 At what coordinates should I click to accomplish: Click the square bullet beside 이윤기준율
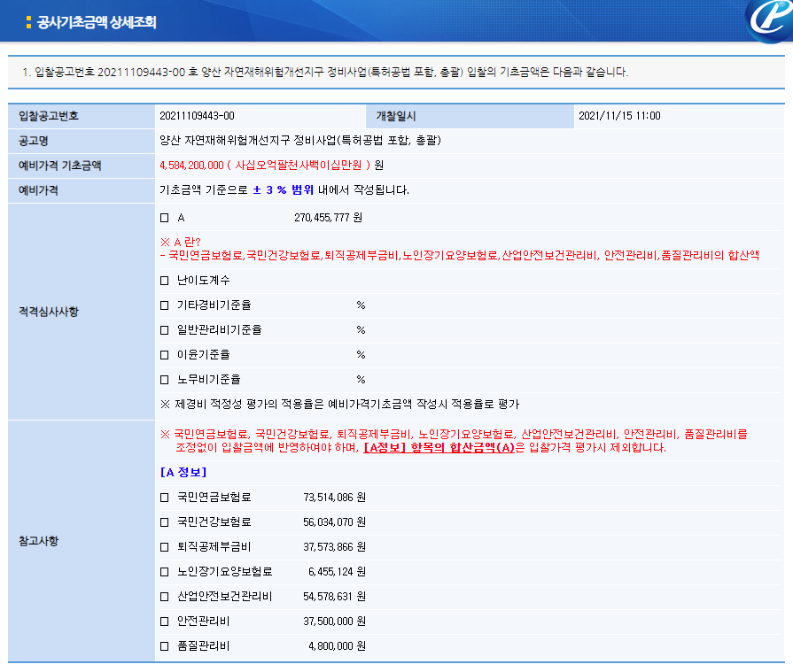tap(165, 355)
